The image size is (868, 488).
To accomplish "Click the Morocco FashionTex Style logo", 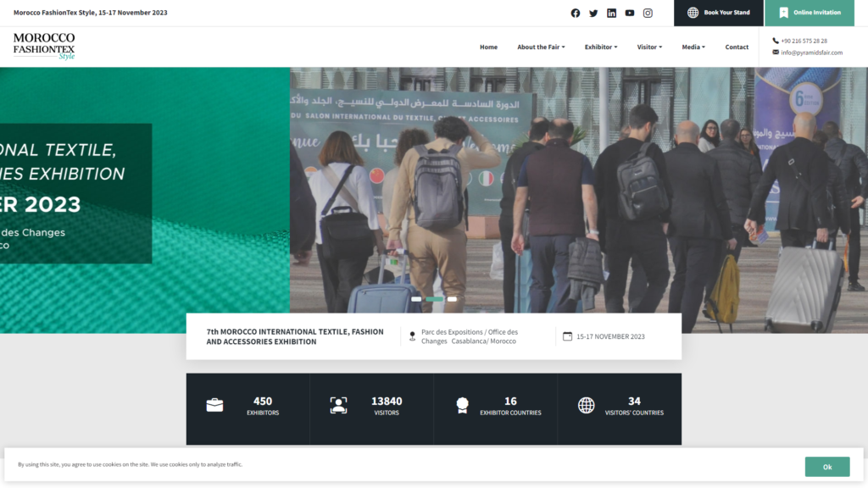I will pos(44,46).
